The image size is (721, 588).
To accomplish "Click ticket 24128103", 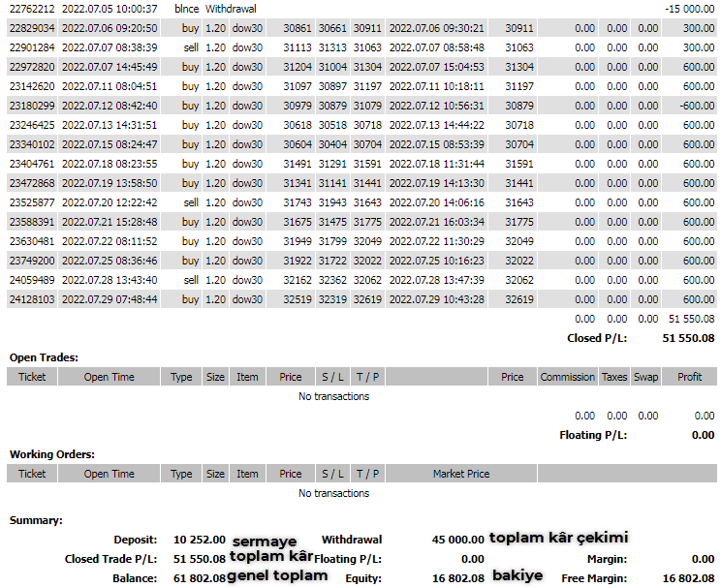I will [x=32, y=299].
